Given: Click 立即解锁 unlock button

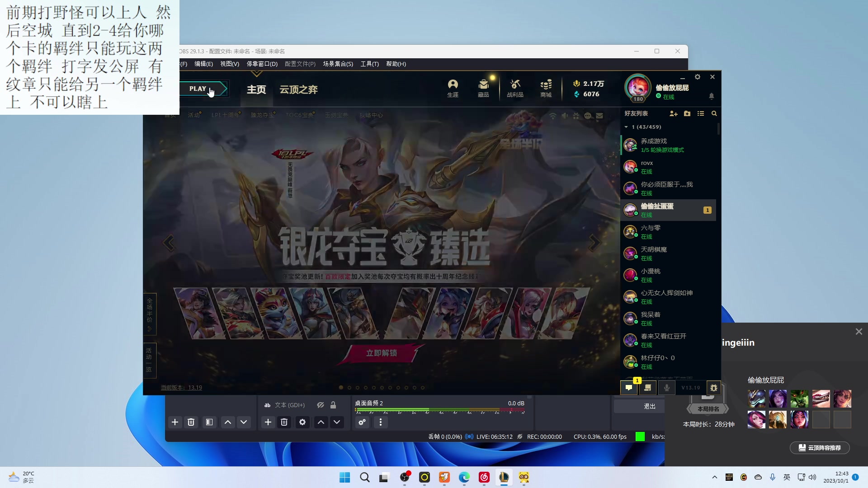Looking at the screenshot, I should tap(382, 353).
